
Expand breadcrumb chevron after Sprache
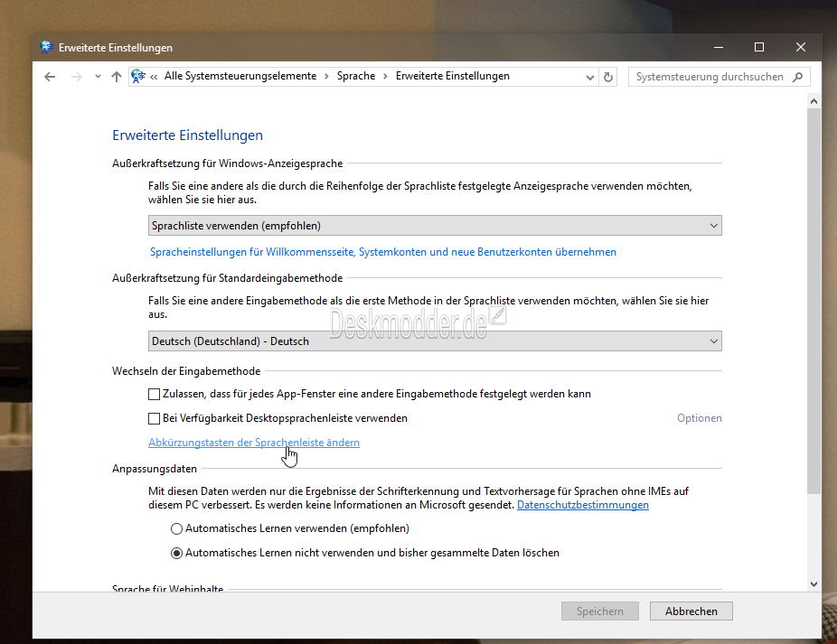385,76
